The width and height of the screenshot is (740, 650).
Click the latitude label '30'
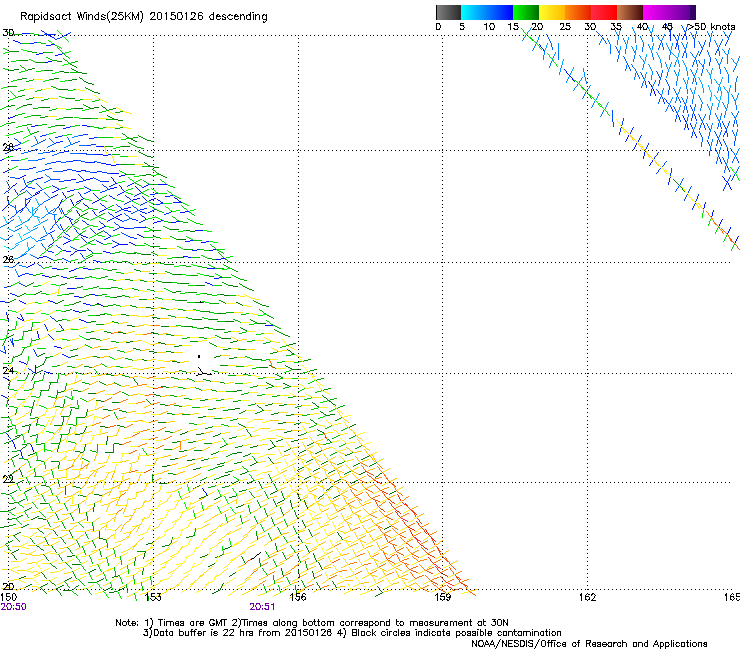point(8,33)
